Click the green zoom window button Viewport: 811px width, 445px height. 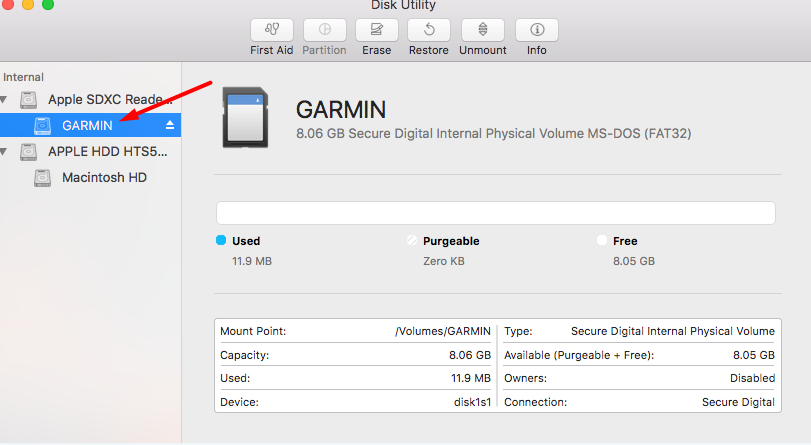[x=48, y=4]
